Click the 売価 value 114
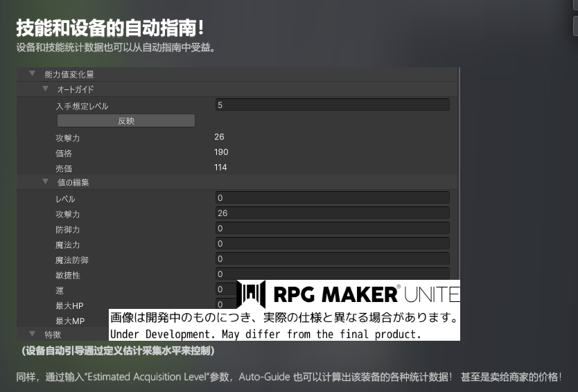This screenshot has height=392, width=578. click(x=220, y=168)
